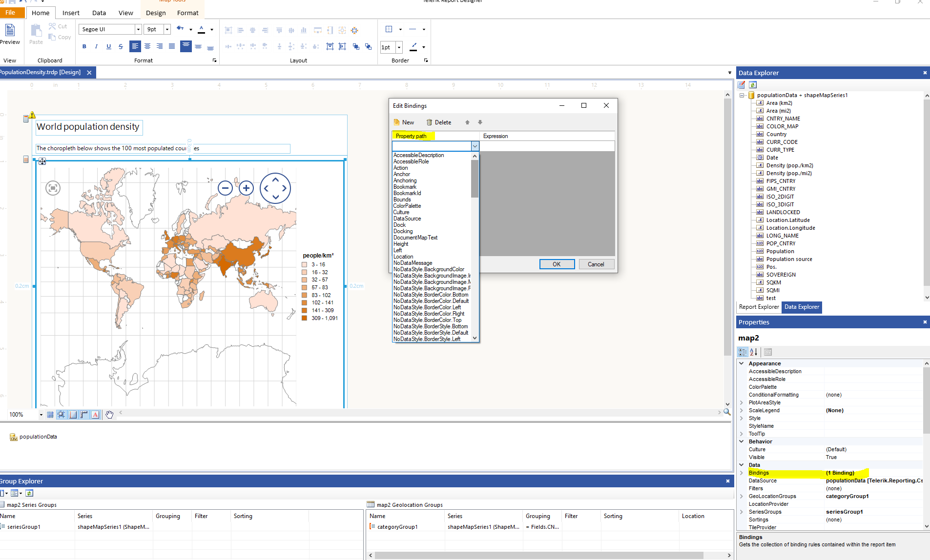Click Delete in Edit Bindings dialog

(438, 122)
